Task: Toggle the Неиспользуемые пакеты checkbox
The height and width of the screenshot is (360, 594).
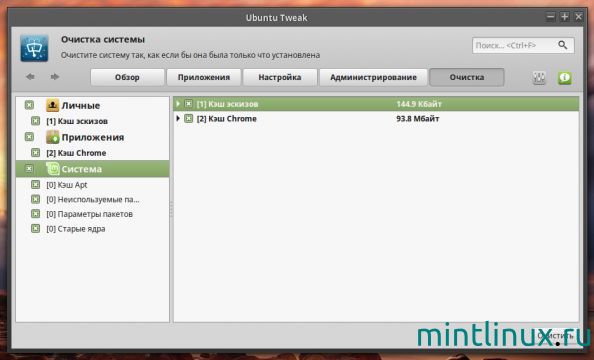Action: coord(35,199)
